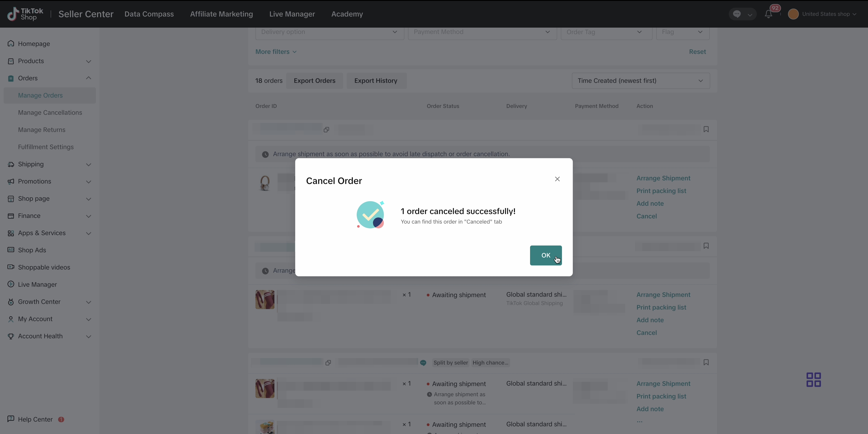Click the Homepage house icon

click(11, 43)
